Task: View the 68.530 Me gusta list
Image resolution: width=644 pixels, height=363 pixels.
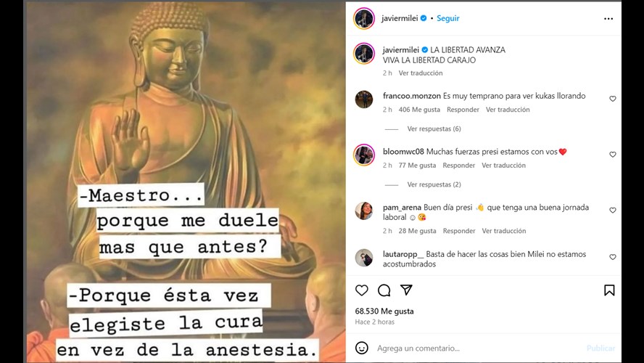Action: pyautogui.click(x=384, y=311)
